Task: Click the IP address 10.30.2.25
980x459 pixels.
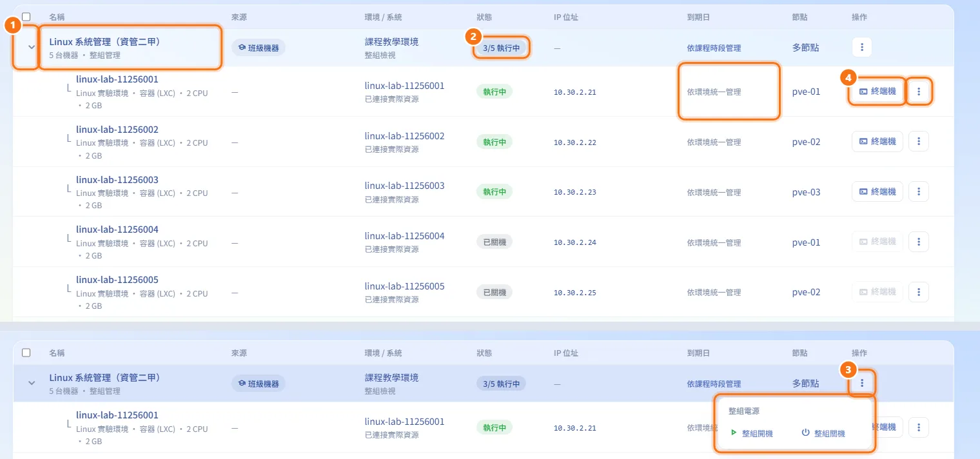Action: tap(574, 293)
